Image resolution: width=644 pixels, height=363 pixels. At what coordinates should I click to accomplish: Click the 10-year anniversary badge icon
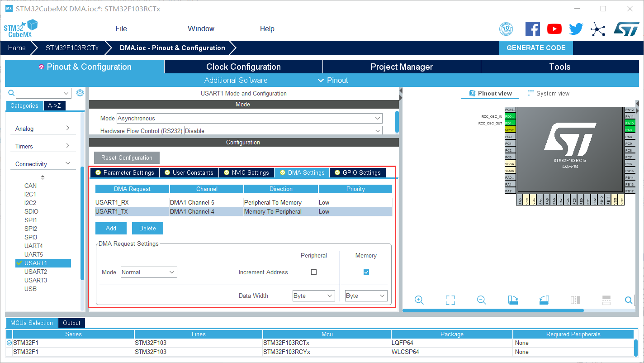[506, 29]
